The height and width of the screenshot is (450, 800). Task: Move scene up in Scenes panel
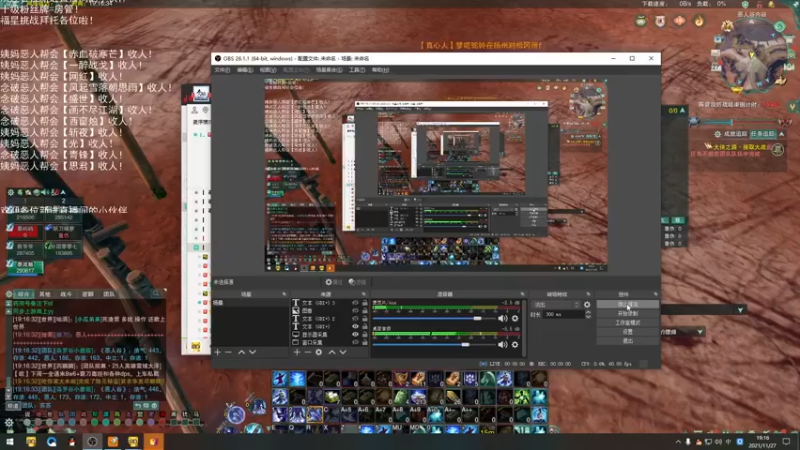point(241,352)
